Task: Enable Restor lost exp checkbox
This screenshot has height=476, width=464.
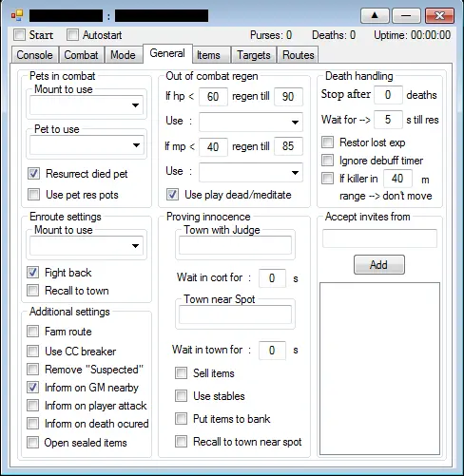Action: coord(327,143)
